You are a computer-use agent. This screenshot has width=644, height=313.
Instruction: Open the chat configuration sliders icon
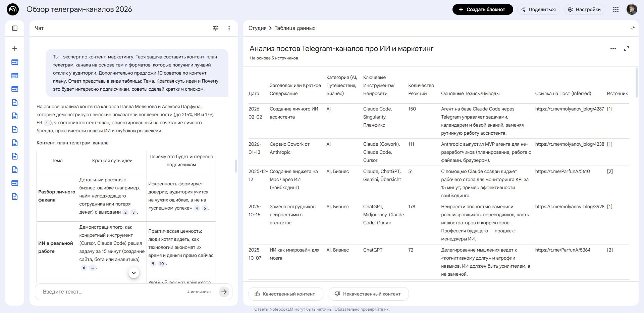coord(216,28)
